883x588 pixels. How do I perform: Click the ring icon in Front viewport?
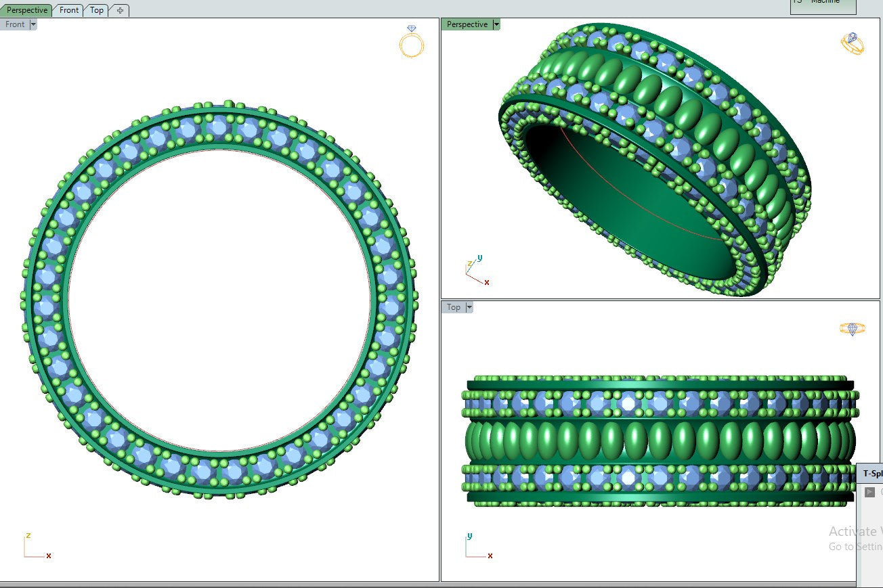pyautogui.click(x=411, y=41)
